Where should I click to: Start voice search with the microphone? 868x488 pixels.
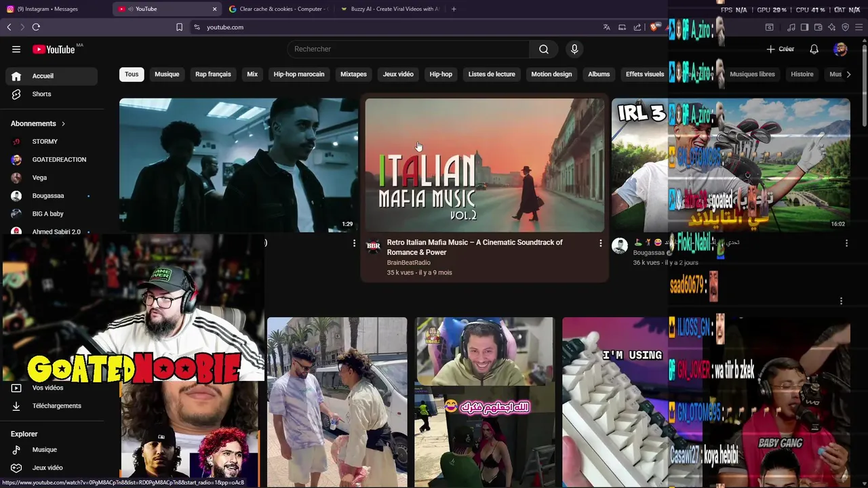574,49
